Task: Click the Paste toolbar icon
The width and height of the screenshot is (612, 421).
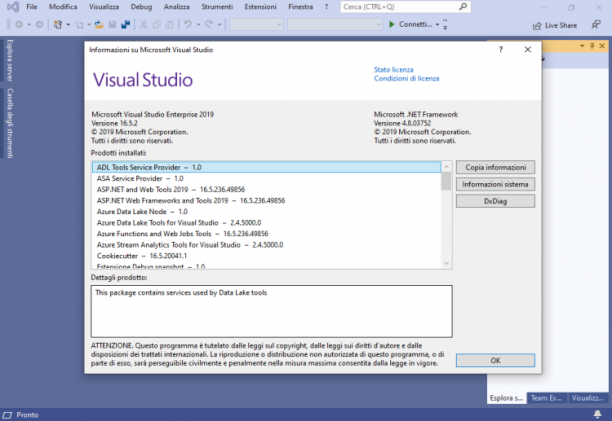Action: [x=169, y=25]
